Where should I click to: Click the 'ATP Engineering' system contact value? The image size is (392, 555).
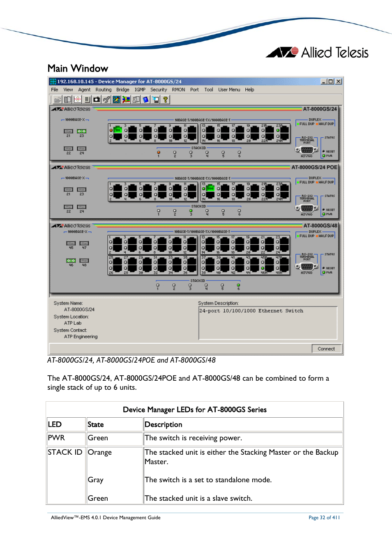81,337
